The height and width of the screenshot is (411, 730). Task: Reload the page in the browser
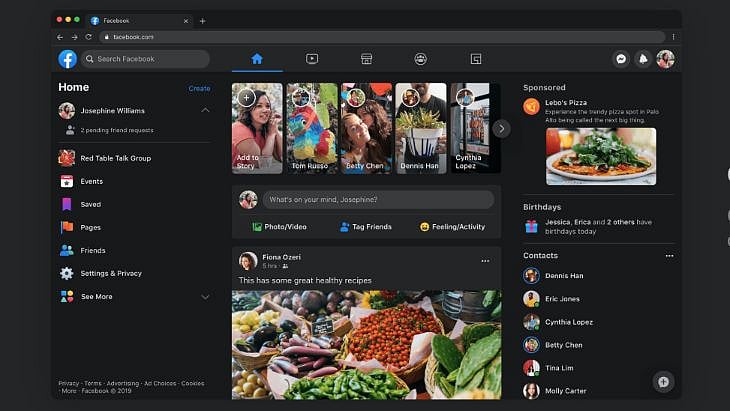[89, 37]
